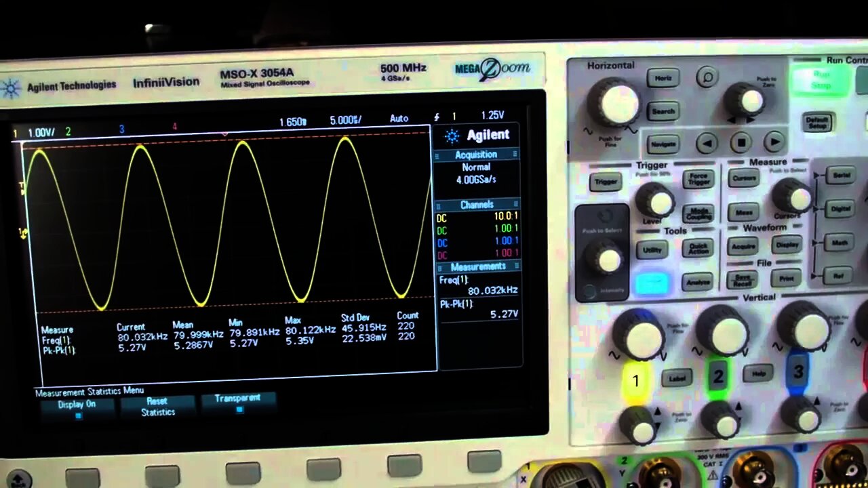
Task: Click the Print key
Action: 787,279
